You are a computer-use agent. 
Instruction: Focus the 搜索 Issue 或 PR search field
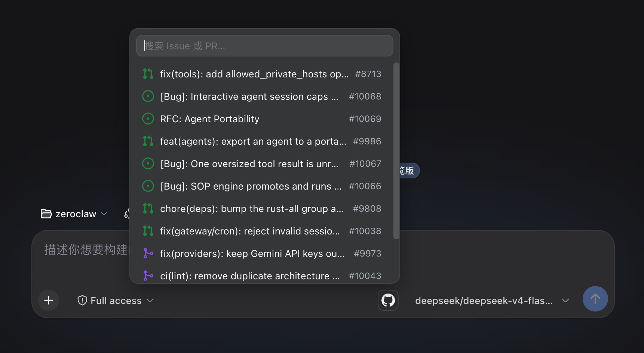tap(265, 46)
